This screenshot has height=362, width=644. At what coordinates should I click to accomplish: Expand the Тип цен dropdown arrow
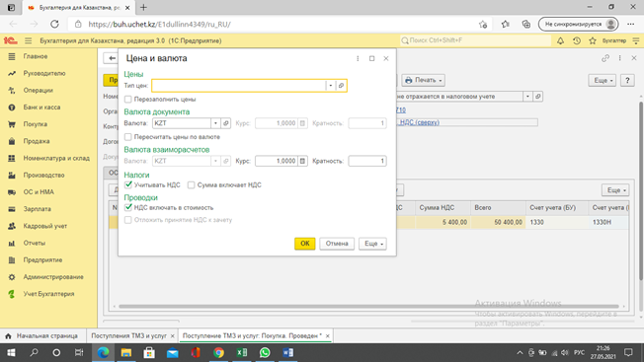pos(331,85)
